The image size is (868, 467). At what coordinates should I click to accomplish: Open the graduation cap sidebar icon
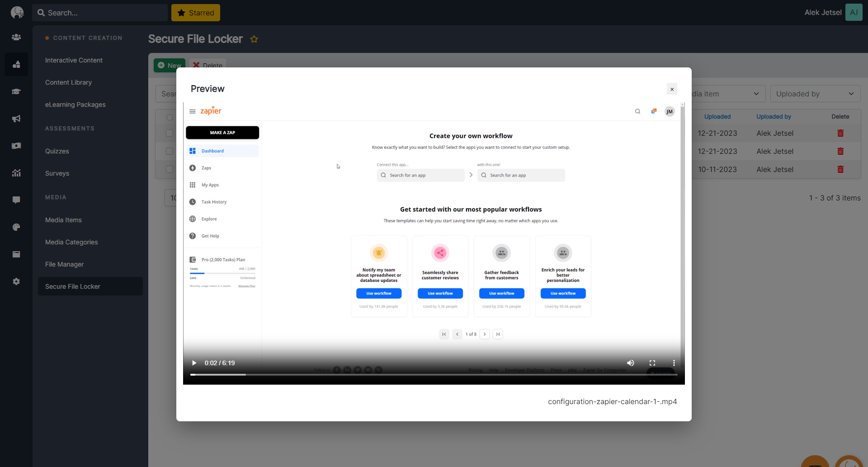coord(16,91)
